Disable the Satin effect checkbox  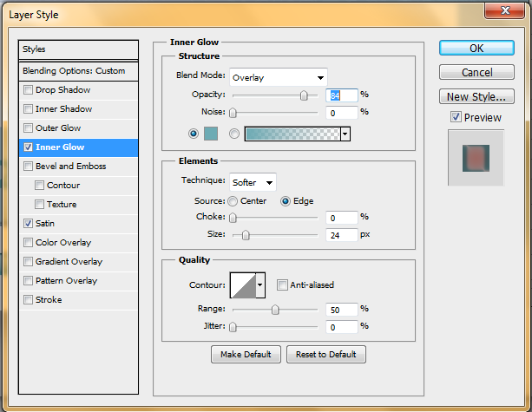[x=29, y=224]
